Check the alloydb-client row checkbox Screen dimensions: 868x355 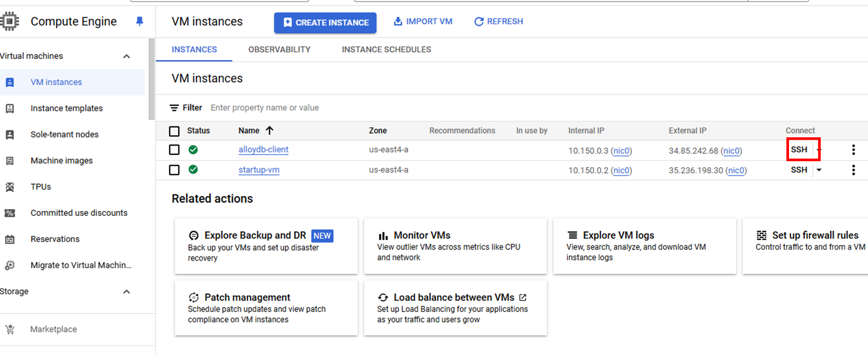coord(174,150)
